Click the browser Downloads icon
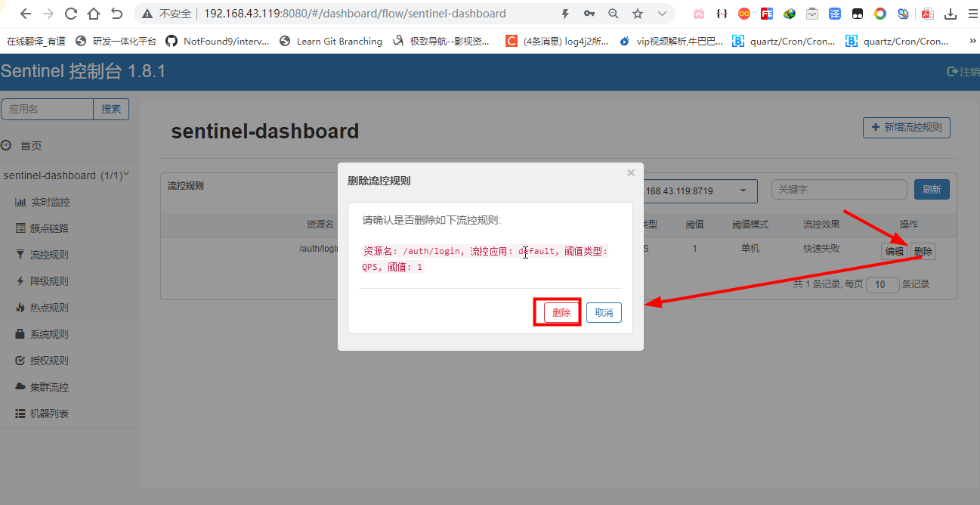The image size is (980, 505). [951, 14]
